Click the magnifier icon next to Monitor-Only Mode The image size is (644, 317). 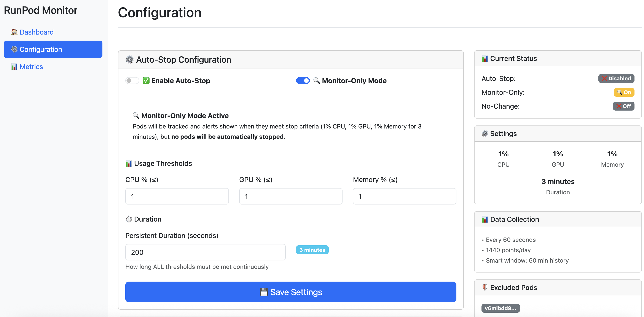(x=317, y=80)
